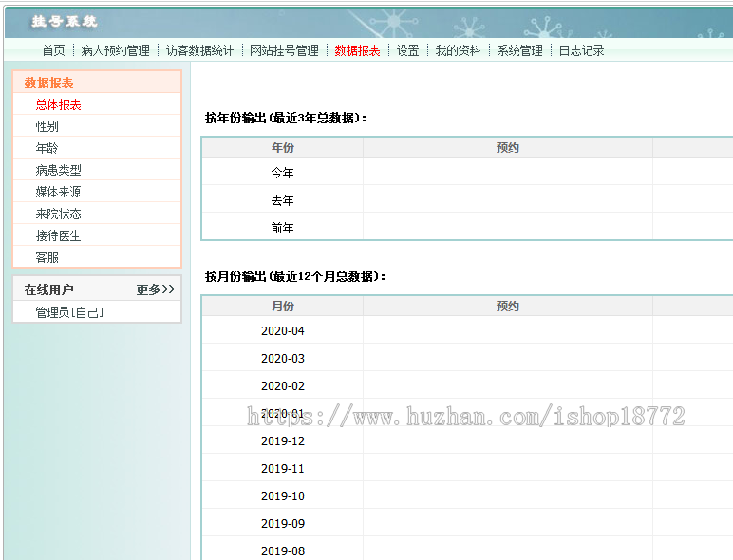Select 来院状态 in sidebar list
Image resolution: width=733 pixels, height=560 pixels.
[x=59, y=214]
